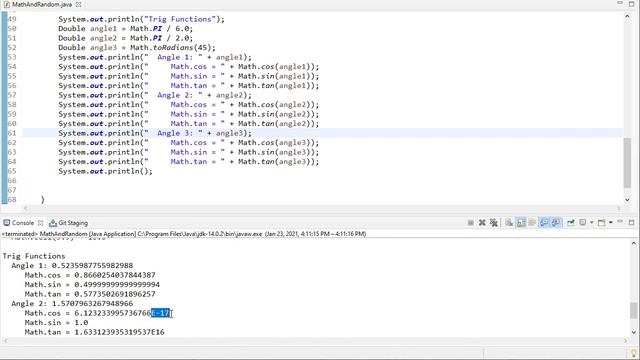Close the Console view tab
Image resolution: width=640 pixels, height=360 pixels.
tap(40, 223)
